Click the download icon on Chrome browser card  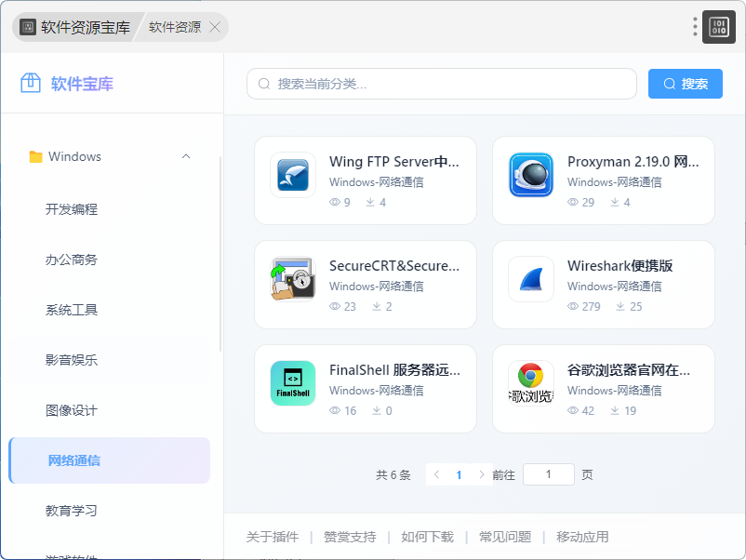(x=615, y=410)
